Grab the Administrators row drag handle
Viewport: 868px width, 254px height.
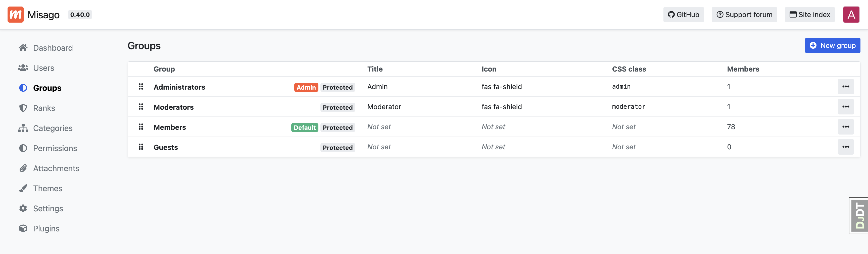click(141, 87)
